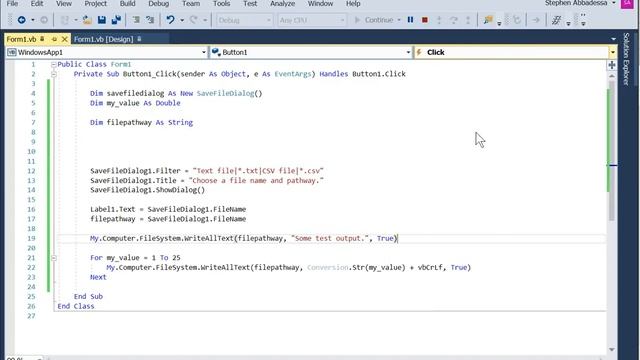This screenshot has width=640, height=360.
Task: Click the Find in Files toolbar icon
Action: tap(488, 20)
